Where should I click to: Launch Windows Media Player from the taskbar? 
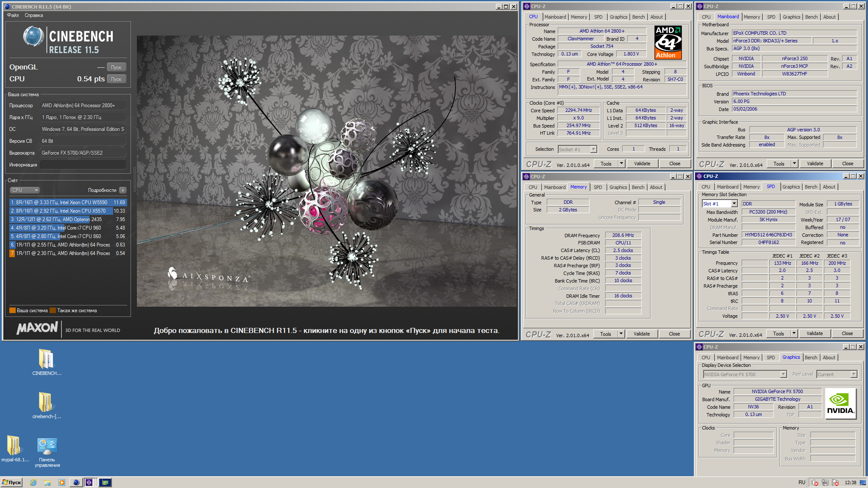point(62,482)
